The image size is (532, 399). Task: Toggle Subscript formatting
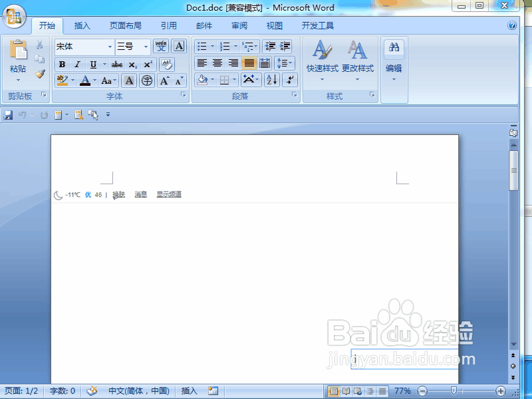[132, 64]
